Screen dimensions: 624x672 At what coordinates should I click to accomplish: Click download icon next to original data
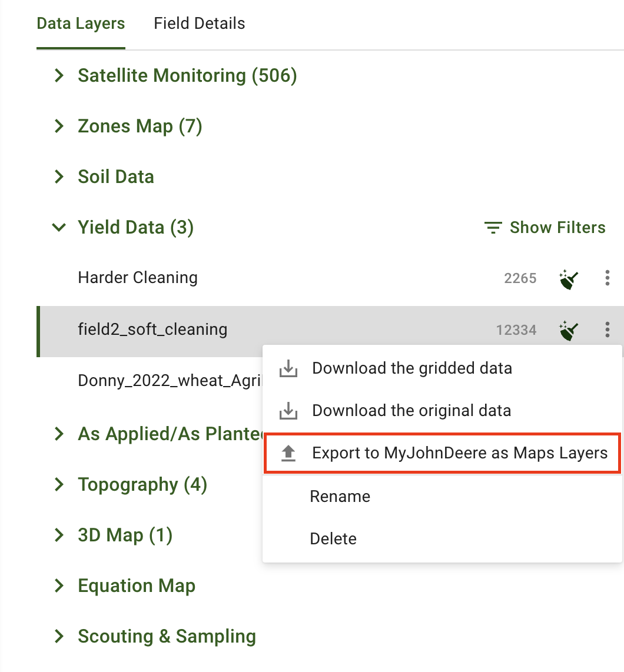pos(288,411)
